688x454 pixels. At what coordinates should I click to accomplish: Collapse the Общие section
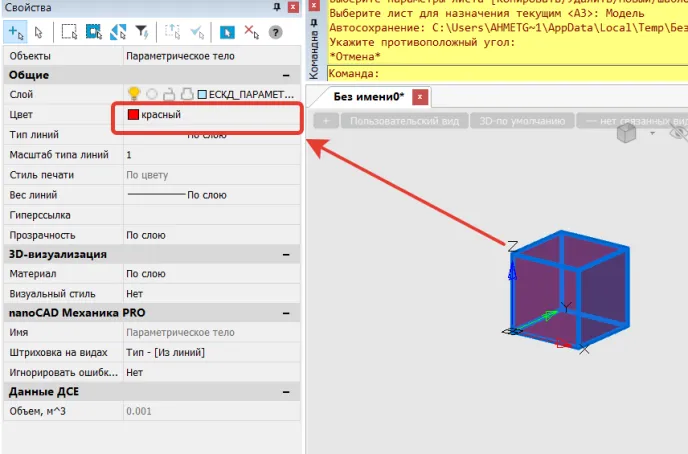point(287,75)
